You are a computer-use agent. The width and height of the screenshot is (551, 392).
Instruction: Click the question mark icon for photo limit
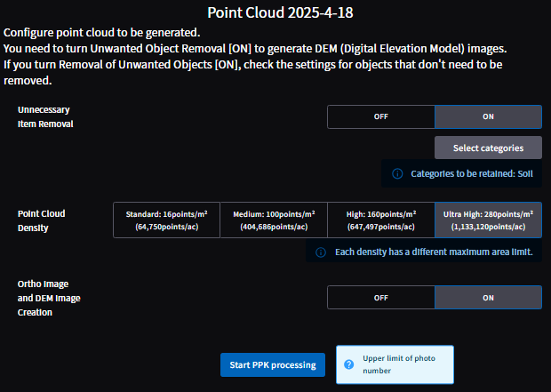pyautogui.click(x=349, y=364)
